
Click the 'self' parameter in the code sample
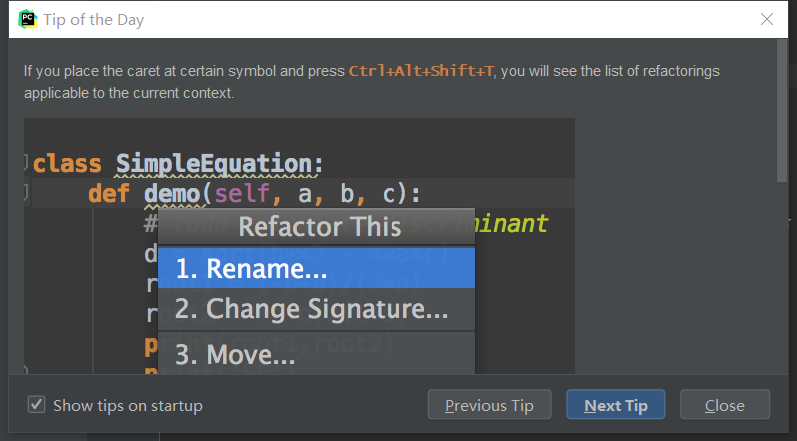pos(243,193)
